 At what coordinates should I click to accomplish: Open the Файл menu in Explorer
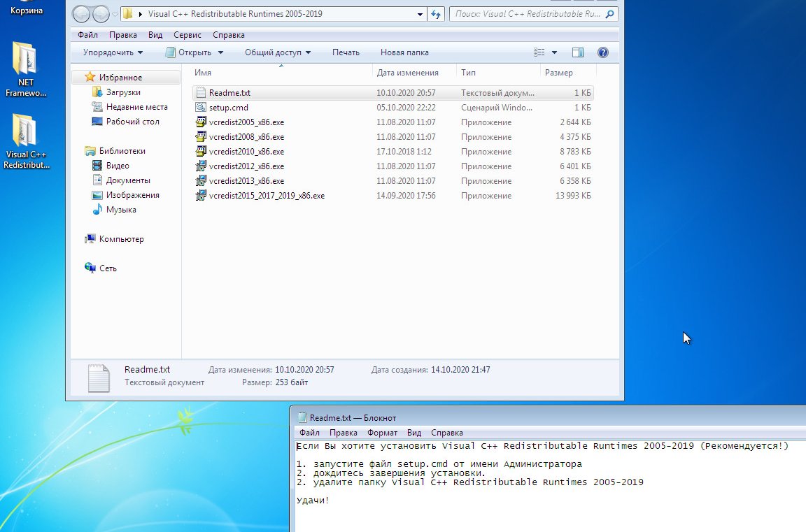[88, 35]
